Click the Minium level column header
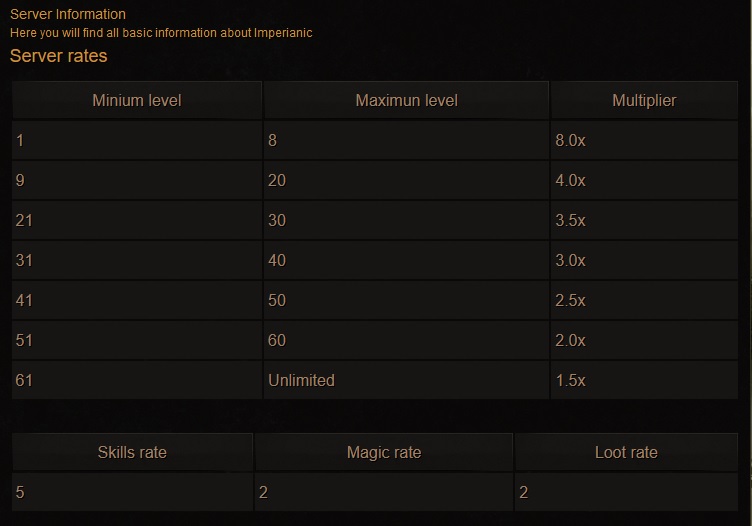 tap(137, 100)
